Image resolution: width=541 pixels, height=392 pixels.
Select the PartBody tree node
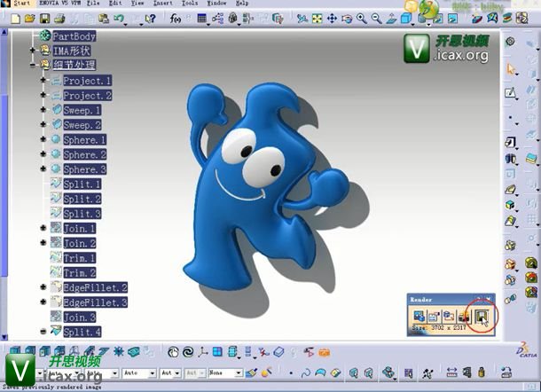pyautogui.click(x=74, y=36)
